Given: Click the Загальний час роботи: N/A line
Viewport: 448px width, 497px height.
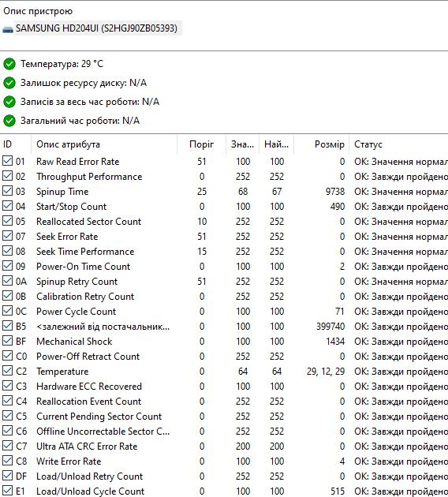Looking at the screenshot, I should point(80,121).
